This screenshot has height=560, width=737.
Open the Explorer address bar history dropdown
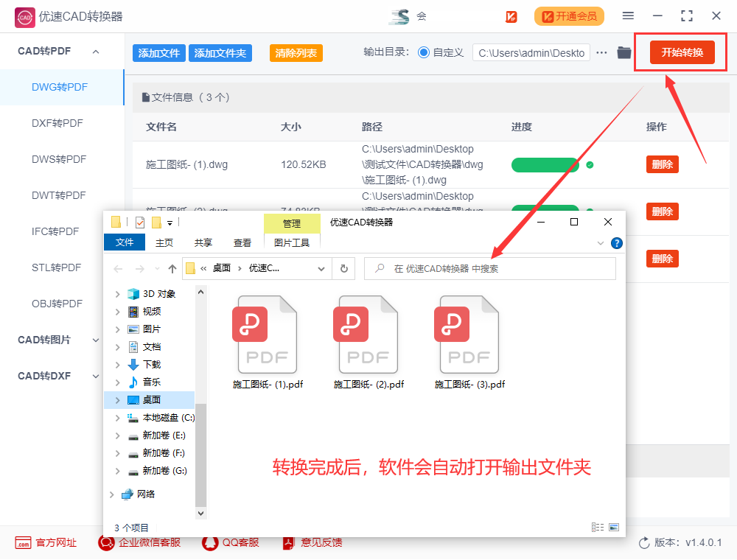tap(321, 269)
